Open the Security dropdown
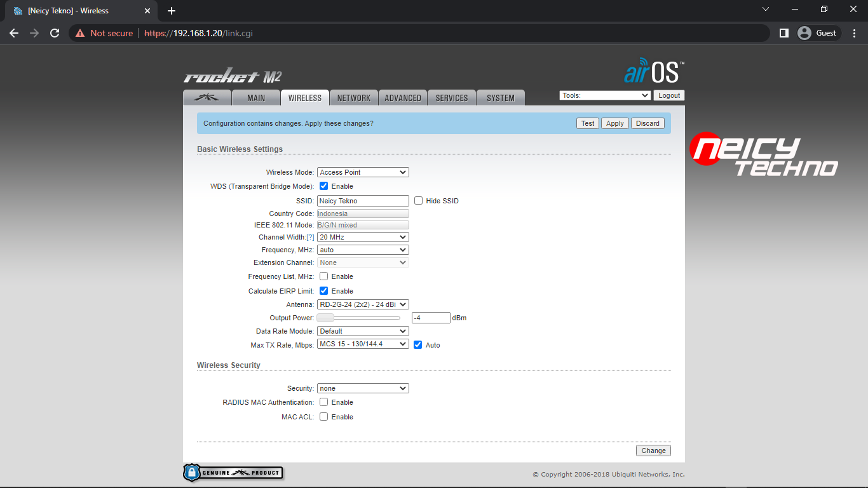The height and width of the screenshot is (488, 868). click(x=363, y=388)
